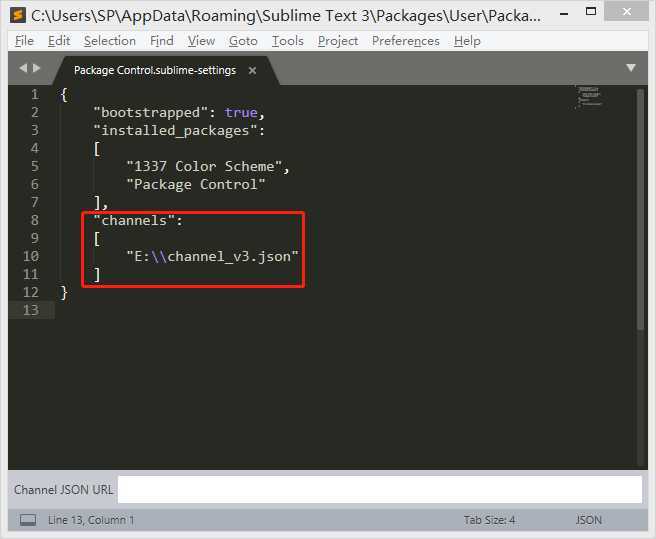656x539 pixels.
Task: Click the "E:\\channel_v3.json" string
Action: coord(213,257)
